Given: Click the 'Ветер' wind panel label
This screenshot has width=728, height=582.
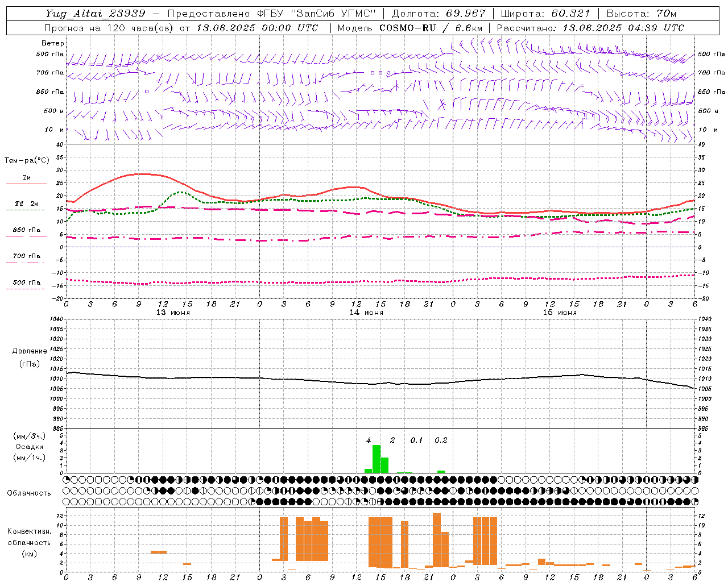Looking at the screenshot, I should (53, 43).
